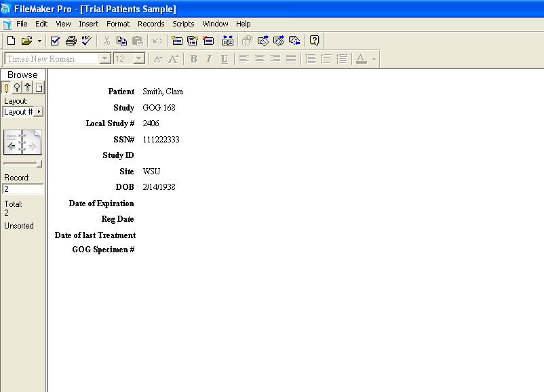This screenshot has height=392, width=544.
Task: Paste from clipboard
Action: coord(138,41)
